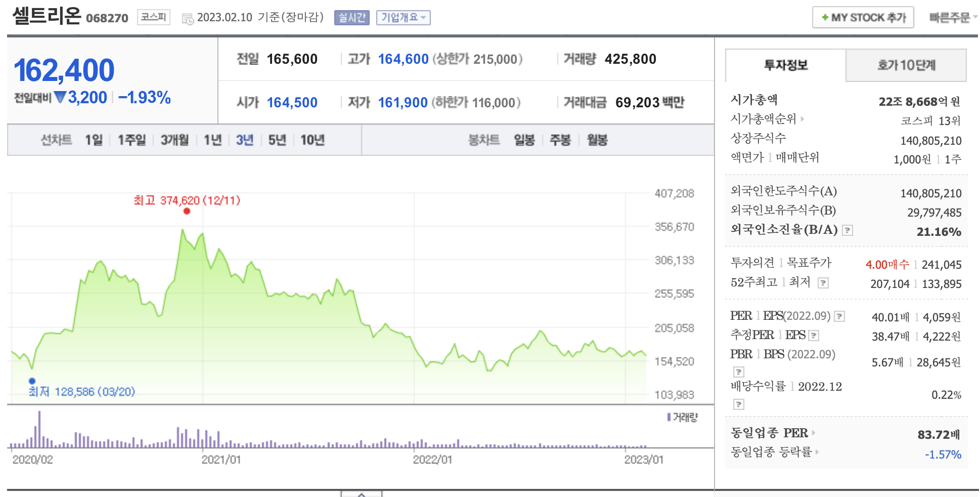Select the 투자정보 tab

pos(785,65)
